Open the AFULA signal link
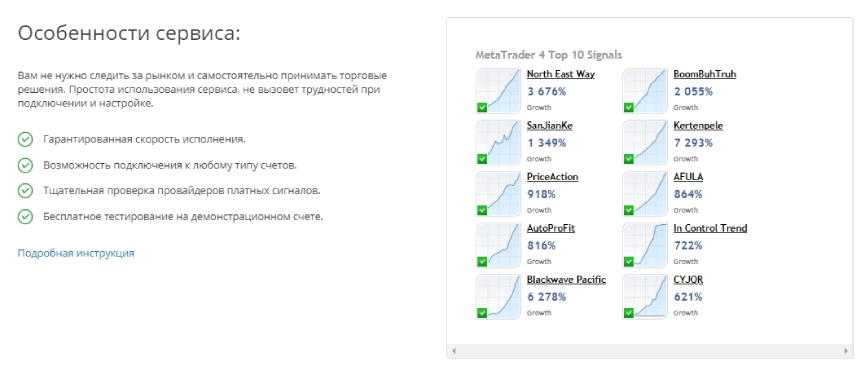865x366 pixels. click(688, 177)
